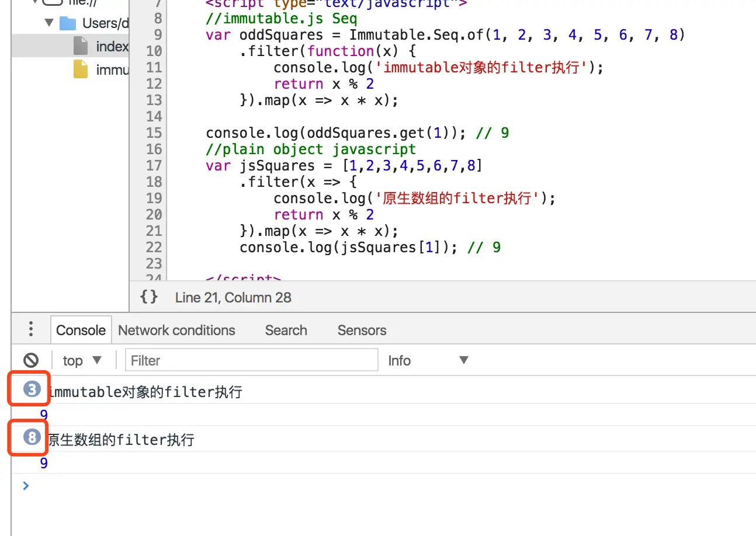756x536 pixels.
Task: Select the yellow immu script file icon
Action: [81, 69]
